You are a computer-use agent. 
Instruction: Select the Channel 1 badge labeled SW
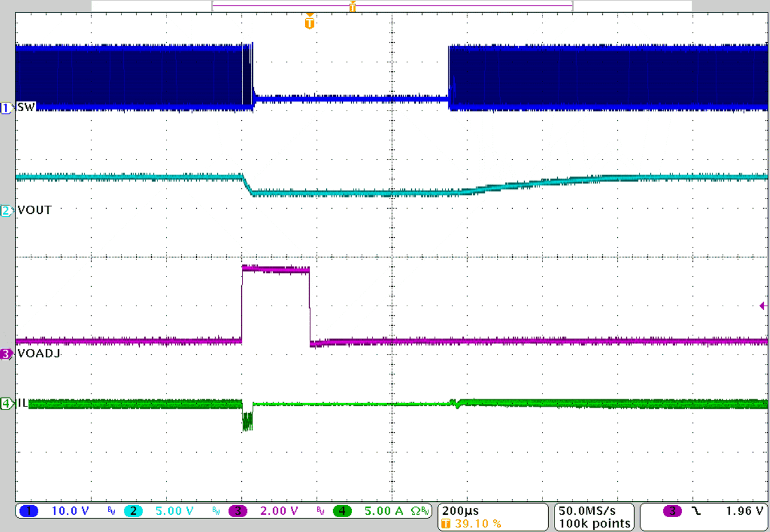[6, 108]
